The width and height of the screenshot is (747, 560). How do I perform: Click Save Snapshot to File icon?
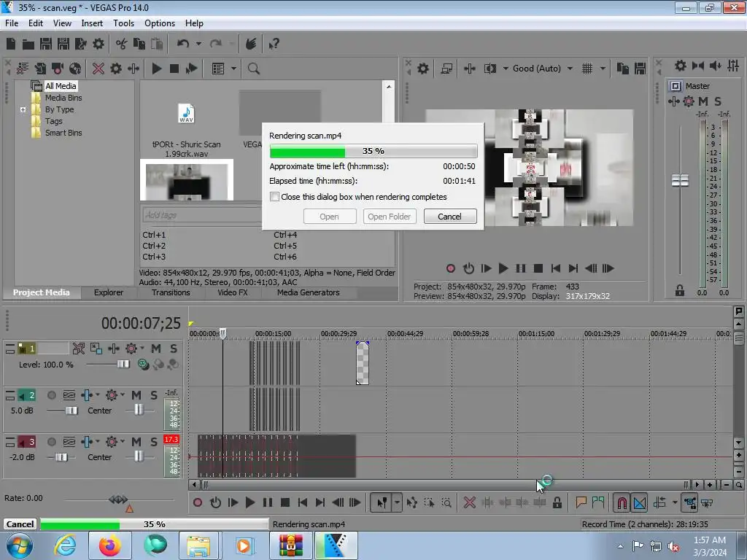coord(640,69)
